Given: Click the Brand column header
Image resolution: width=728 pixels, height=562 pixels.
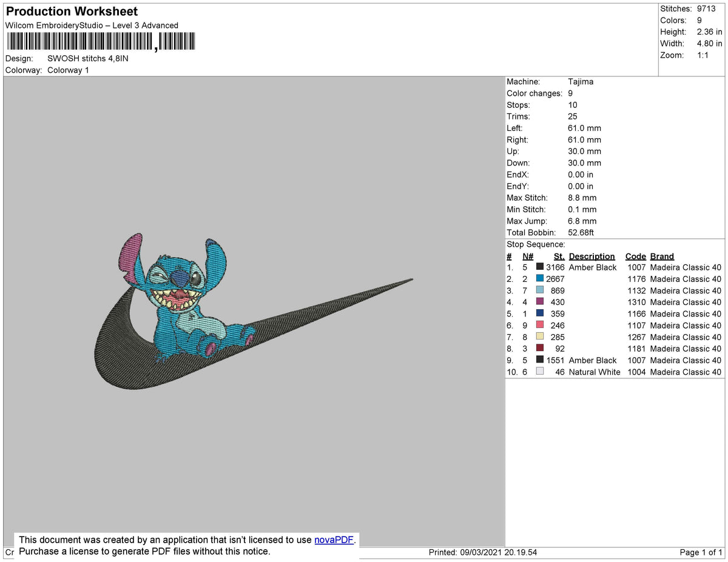Looking at the screenshot, I should pyautogui.click(x=661, y=256).
